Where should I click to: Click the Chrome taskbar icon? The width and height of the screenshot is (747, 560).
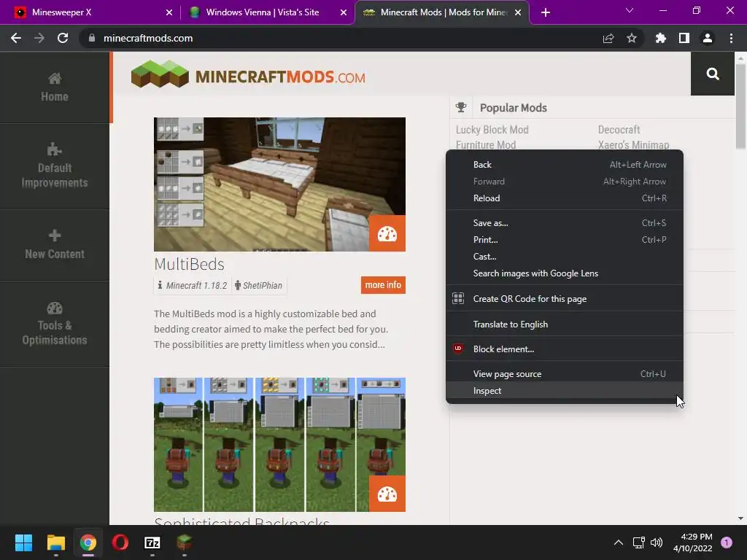coord(88,542)
